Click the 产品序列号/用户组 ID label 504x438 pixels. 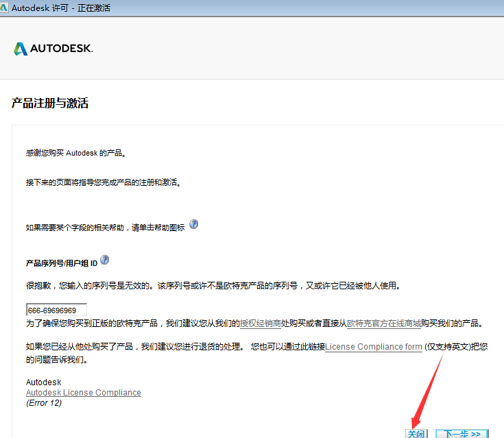(x=62, y=263)
